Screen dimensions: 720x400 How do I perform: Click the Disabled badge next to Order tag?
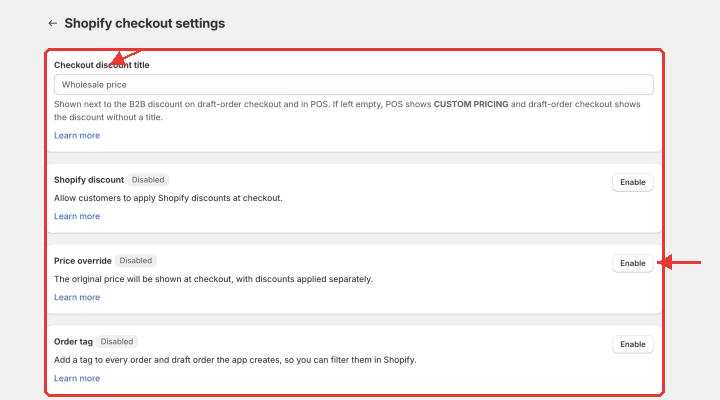click(x=117, y=342)
